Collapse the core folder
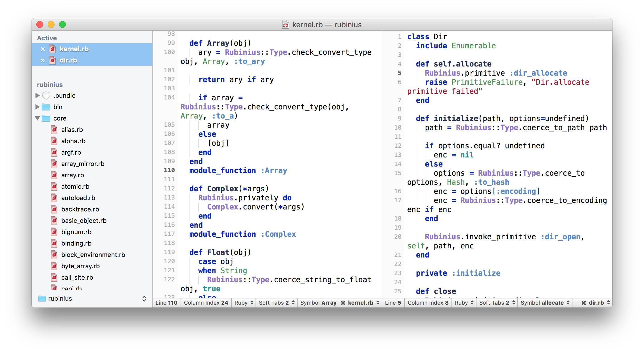The width and height of the screenshot is (644, 353). click(x=37, y=118)
